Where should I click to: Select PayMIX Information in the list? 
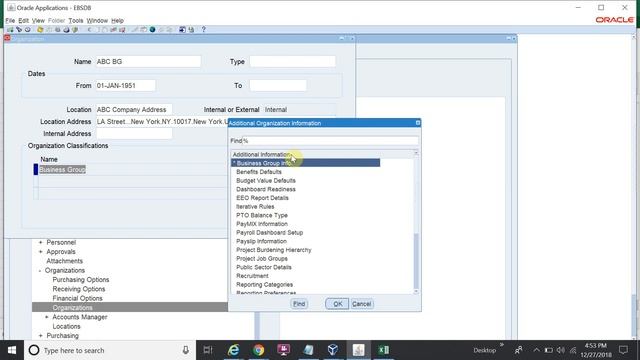point(262,224)
